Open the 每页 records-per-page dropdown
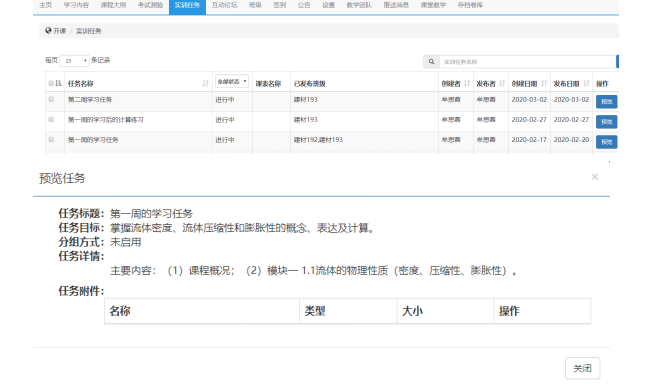The image size is (665, 384). click(x=75, y=61)
